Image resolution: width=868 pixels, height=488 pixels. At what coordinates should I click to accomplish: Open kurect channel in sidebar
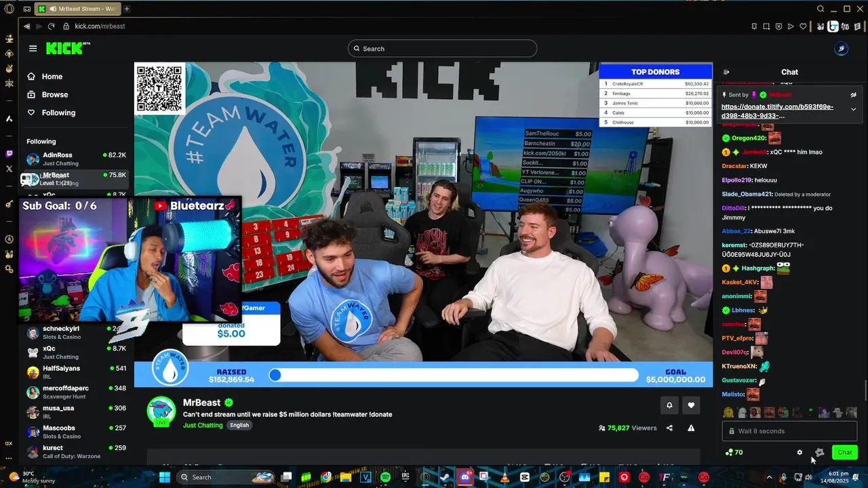click(x=76, y=451)
